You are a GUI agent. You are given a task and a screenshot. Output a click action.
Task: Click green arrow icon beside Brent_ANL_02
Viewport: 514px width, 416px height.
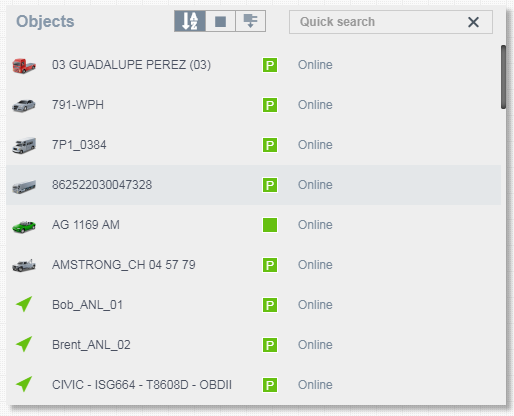pos(24,344)
